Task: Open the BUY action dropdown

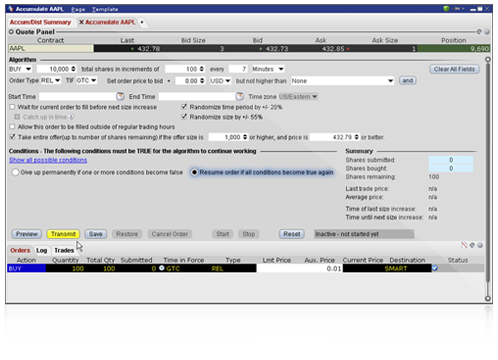Action: point(20,69)
